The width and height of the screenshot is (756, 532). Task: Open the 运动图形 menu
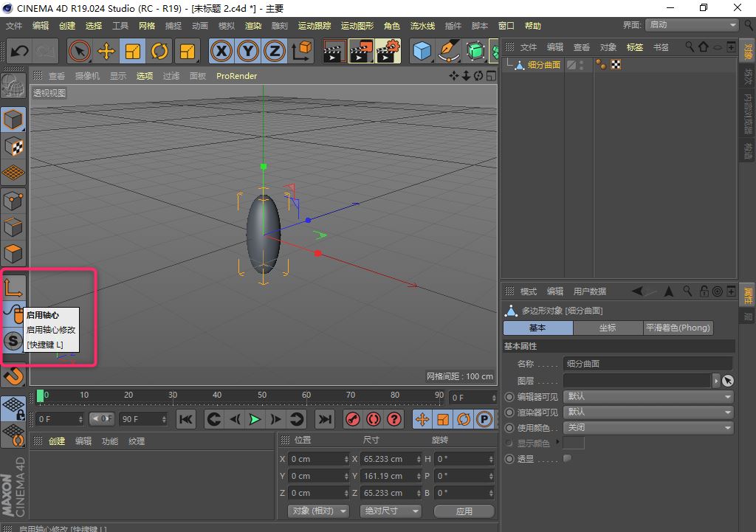[357, 26]
